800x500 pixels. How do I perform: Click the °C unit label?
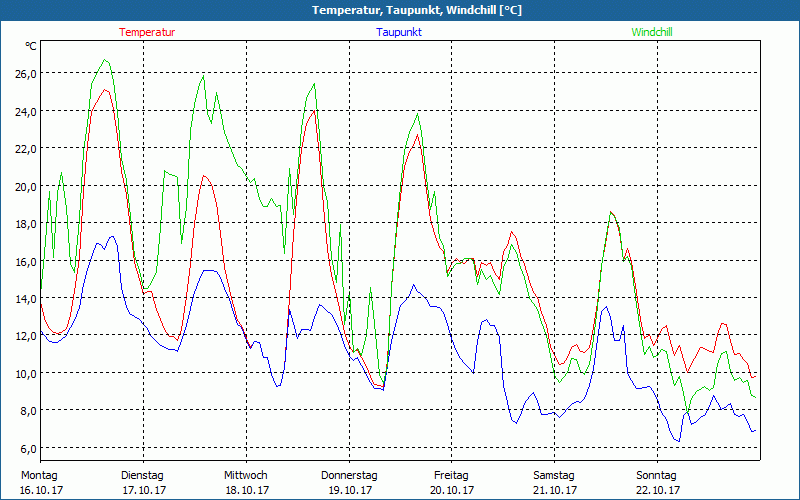coord(31,46)
